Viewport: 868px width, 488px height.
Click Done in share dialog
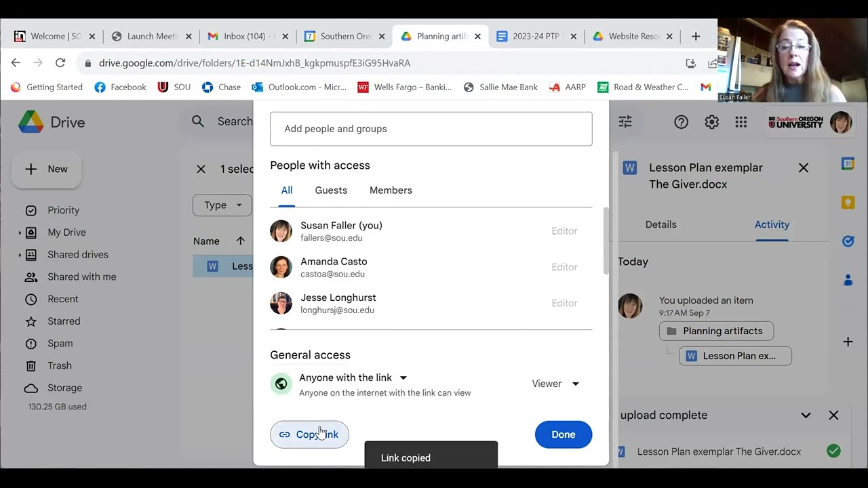click(x=564, y=434)
